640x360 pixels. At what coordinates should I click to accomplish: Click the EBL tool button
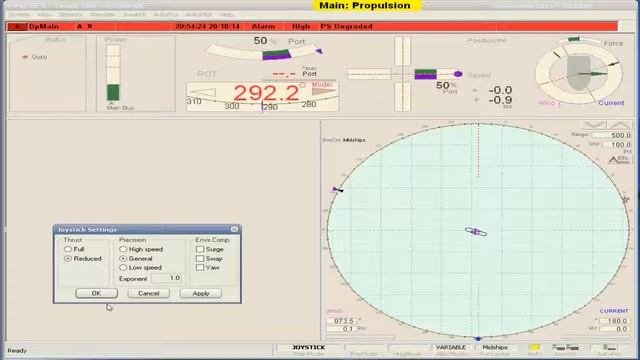tap(619, 159)
